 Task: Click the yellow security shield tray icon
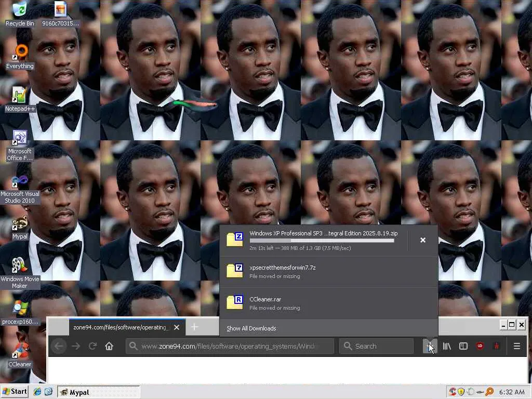tap(461, 392)
